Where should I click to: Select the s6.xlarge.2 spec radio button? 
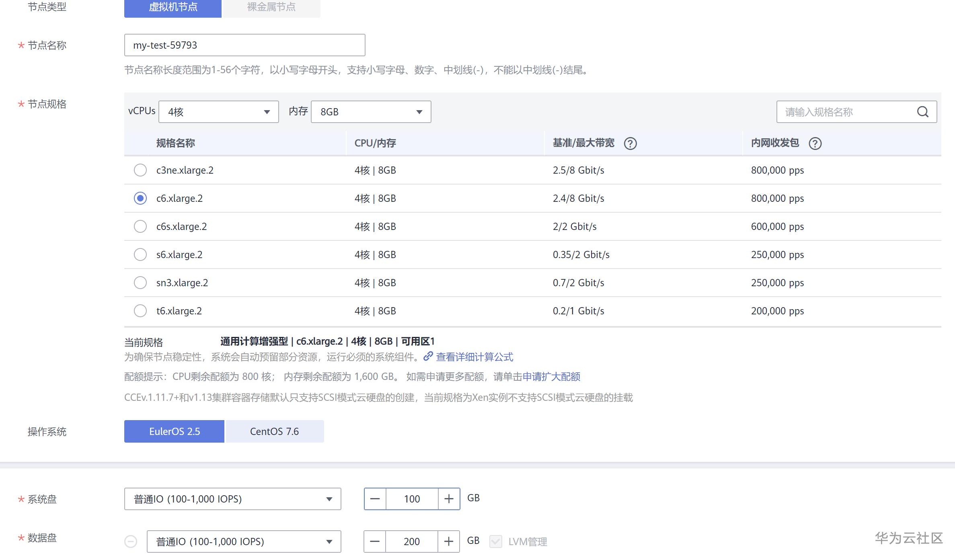click(x=140, y=254)
